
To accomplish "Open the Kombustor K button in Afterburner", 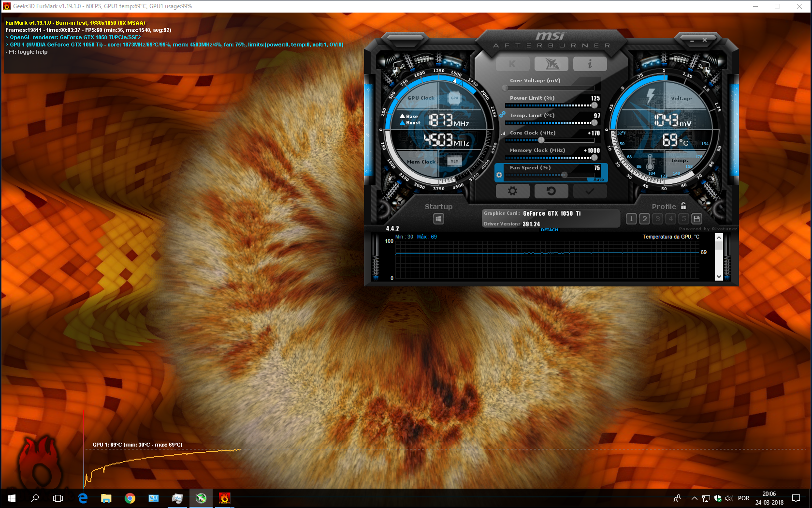I will 512,64.
